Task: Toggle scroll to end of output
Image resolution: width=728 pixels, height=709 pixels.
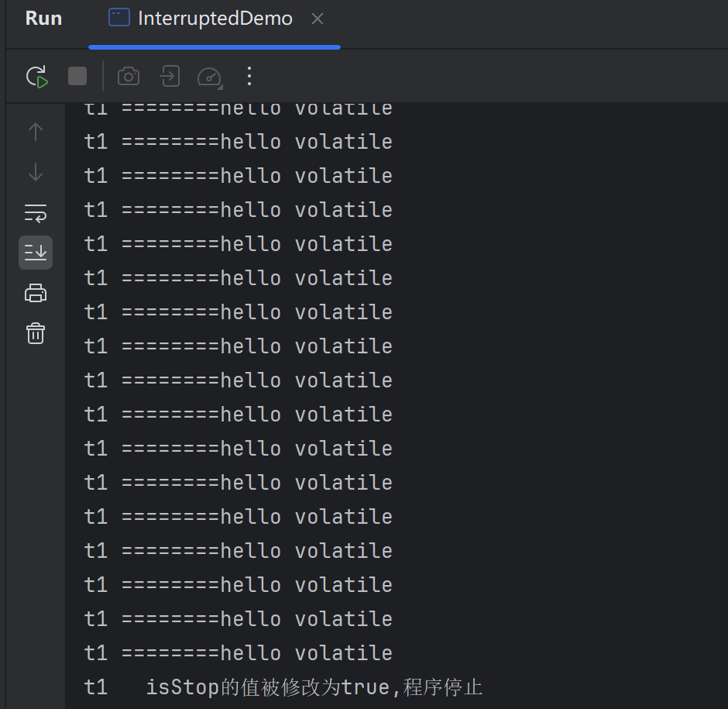Action: pos(36,253)
